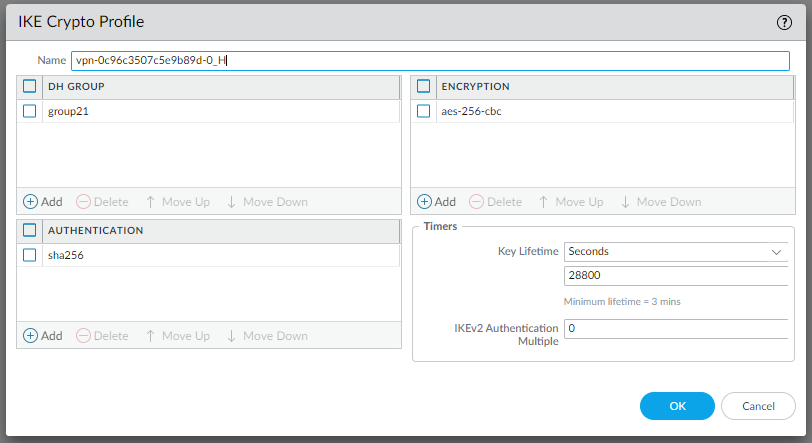
Task: Add a new Authentication entry
Action: coord(43,336)
